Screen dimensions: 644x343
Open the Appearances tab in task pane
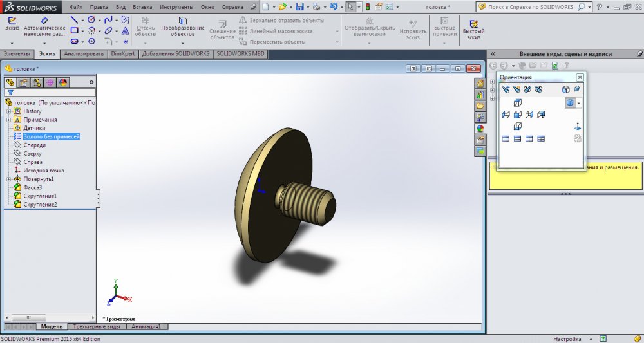point(480,128)
